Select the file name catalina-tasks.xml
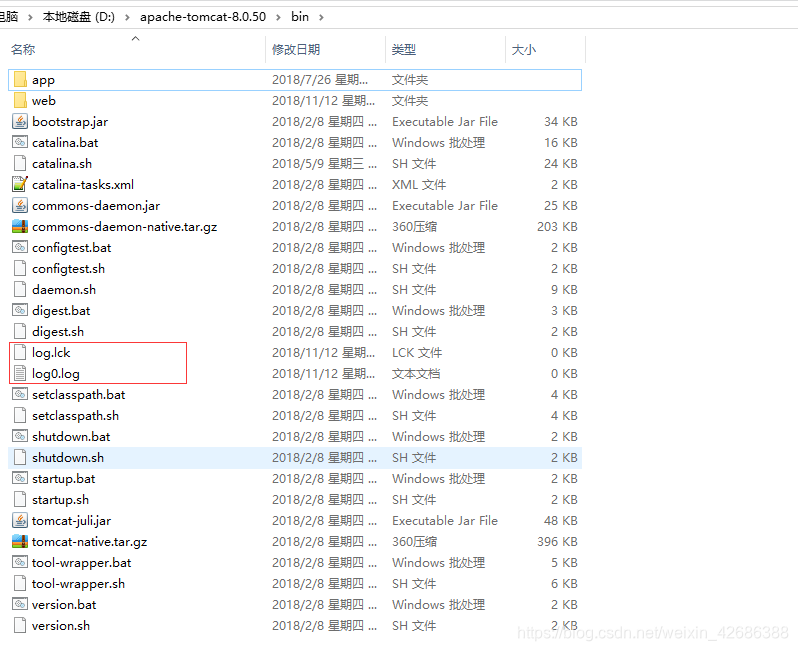This screenshot has width=798, height=651. click(83, 185)
